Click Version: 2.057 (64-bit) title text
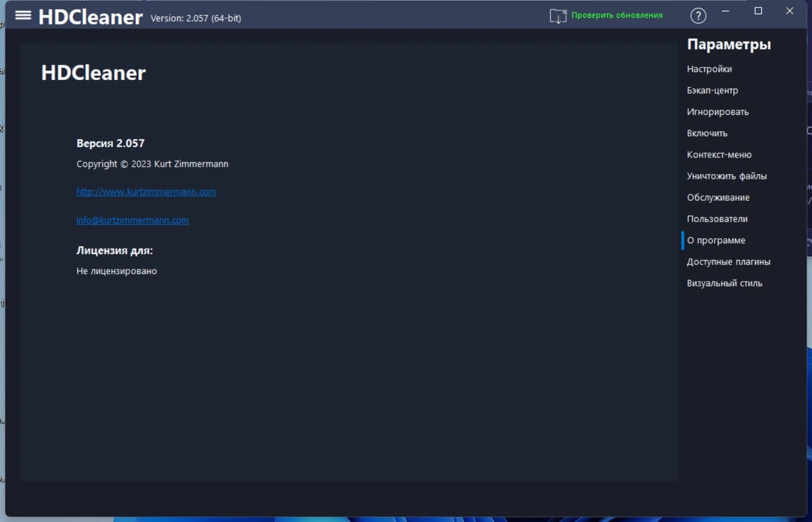Viewport: 812px width, 522px height. [x=196, y=18]
